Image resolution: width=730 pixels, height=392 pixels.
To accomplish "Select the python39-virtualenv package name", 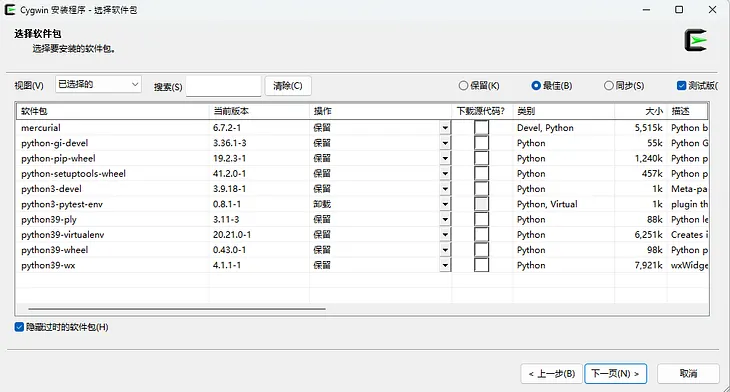I will pos(63,235).
